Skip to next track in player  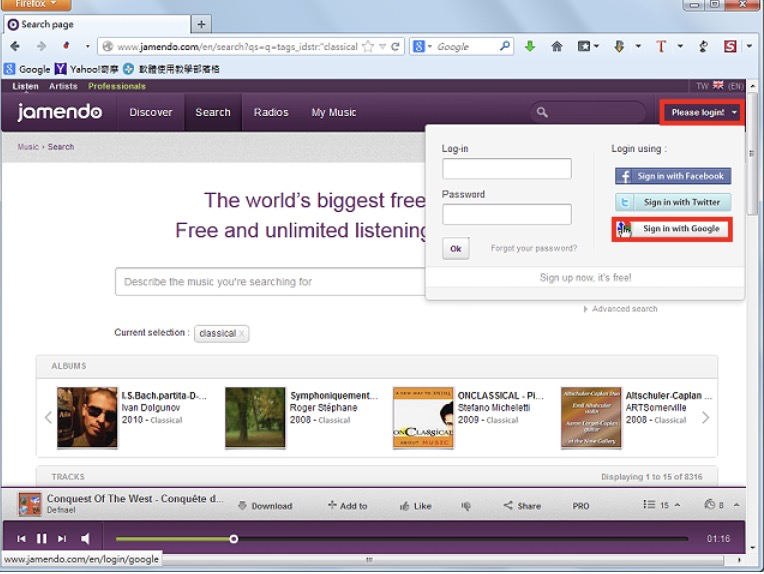click(62, 538)
